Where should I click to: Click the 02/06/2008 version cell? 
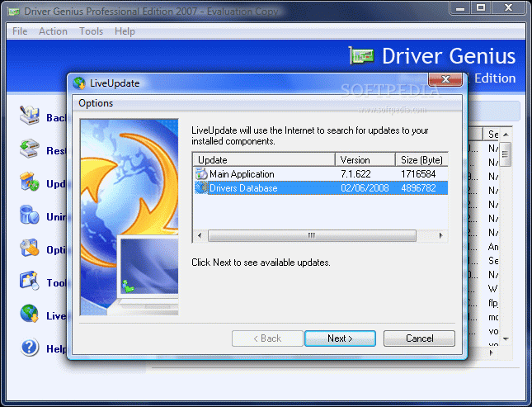tap(365, 188)
